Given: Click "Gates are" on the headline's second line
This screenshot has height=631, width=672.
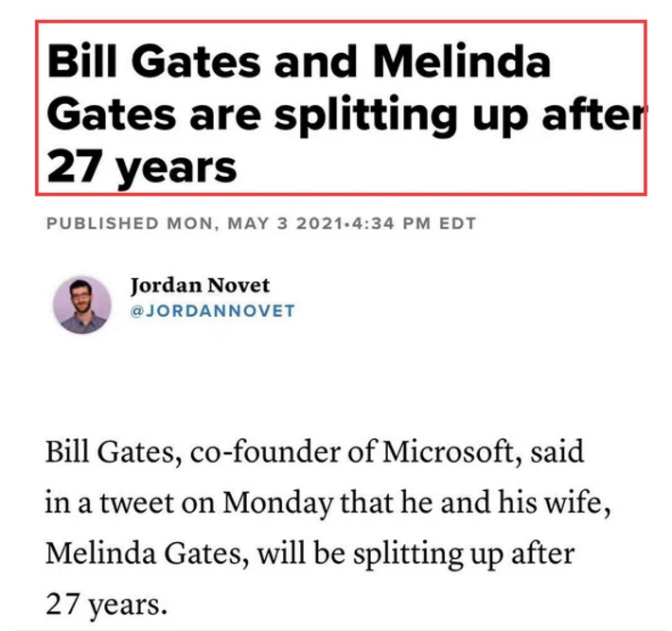Looking at the screenshot, I should tap(154, 114).
